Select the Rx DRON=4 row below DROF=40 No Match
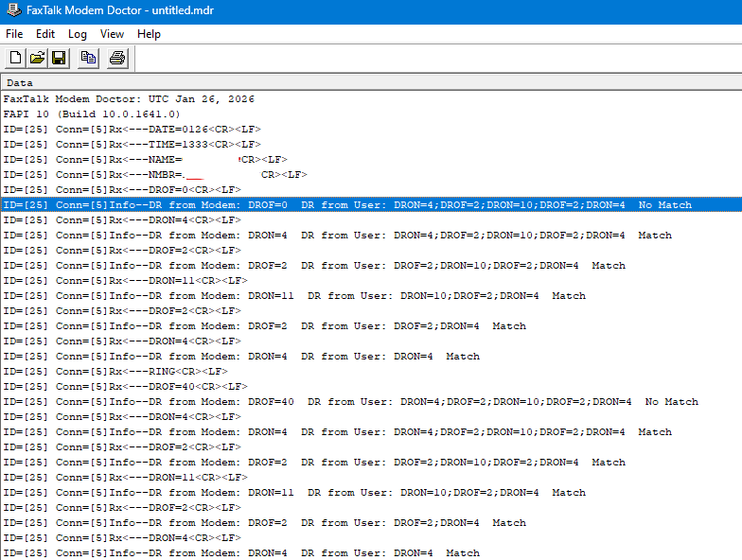Screen dimensions: 742x560 [x=371, y=416]
